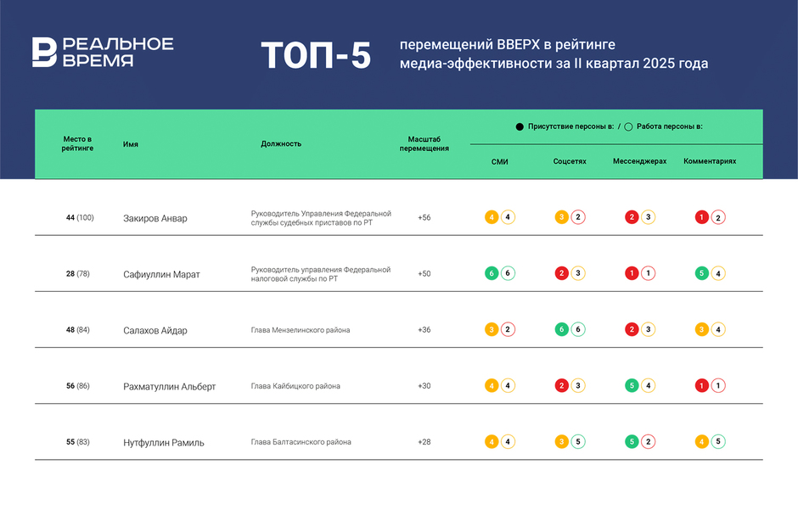Click Глава Балтасинского района position text
798x532 pixels.
301,442
